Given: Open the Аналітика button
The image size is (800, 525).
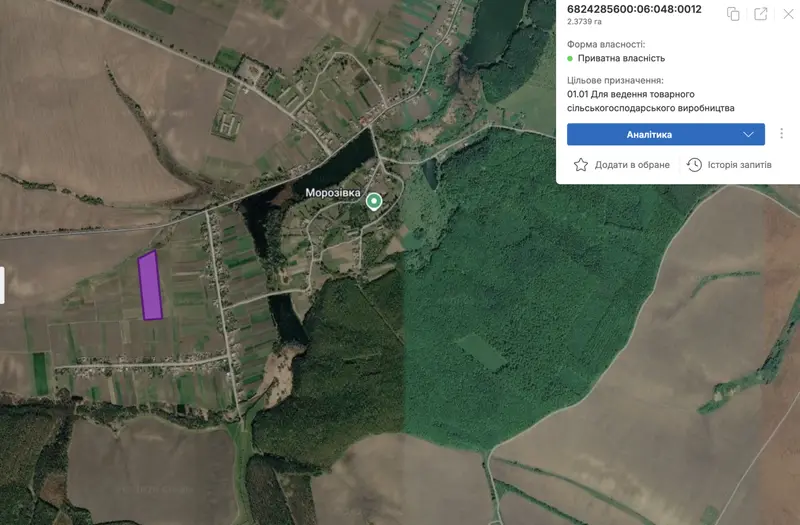Looking at the screenshot, I should (665, 134).
